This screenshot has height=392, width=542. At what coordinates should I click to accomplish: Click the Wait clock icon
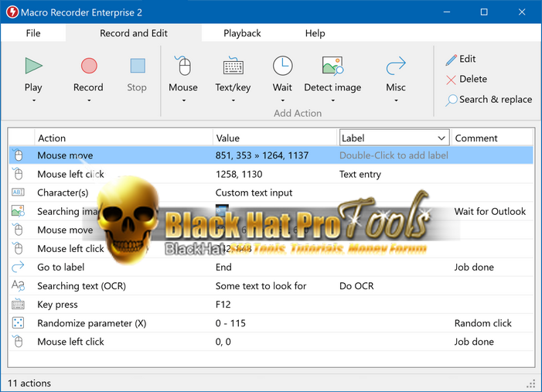coord(282,66)
